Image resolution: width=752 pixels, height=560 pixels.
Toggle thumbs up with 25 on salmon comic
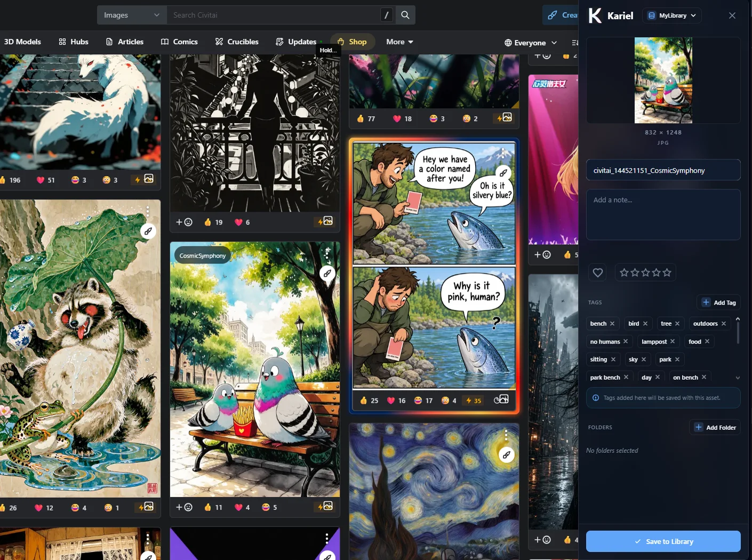click(x=369, y=401)
